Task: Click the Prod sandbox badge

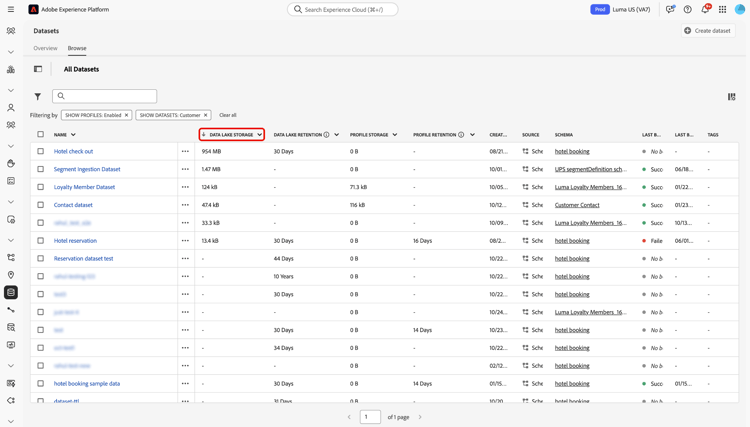Action: (600, 10)
